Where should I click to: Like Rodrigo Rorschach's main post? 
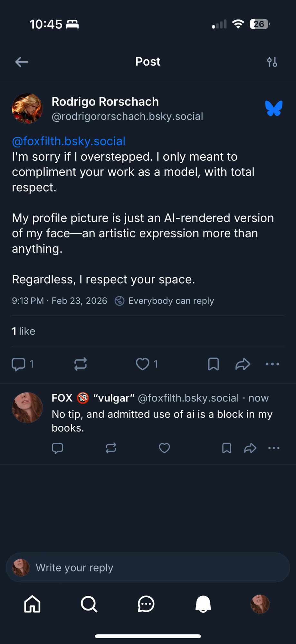pyautogui.click(x=142, y=364)
